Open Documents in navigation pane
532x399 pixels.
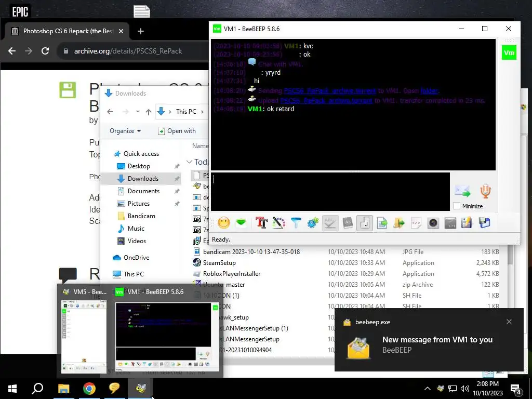tap(143, 191)
